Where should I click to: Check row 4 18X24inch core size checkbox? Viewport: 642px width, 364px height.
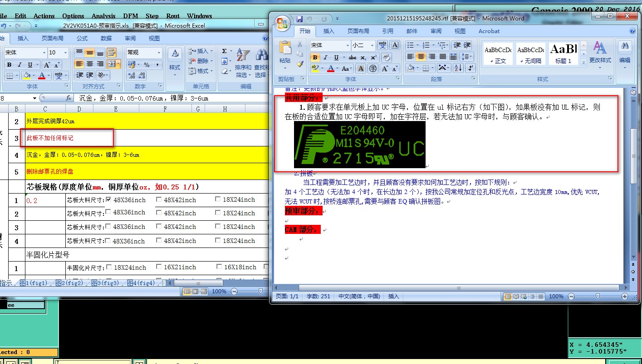click(217, 240)
